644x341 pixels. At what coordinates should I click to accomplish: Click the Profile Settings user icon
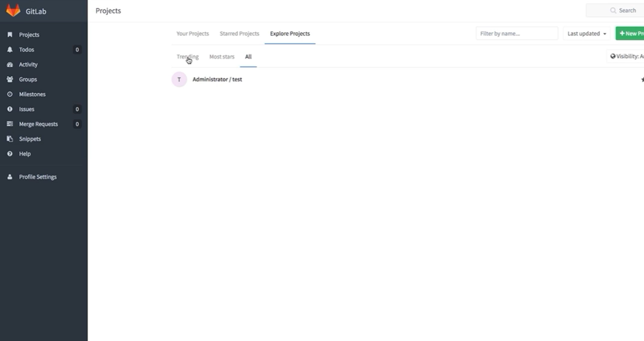tap(10, 177)
